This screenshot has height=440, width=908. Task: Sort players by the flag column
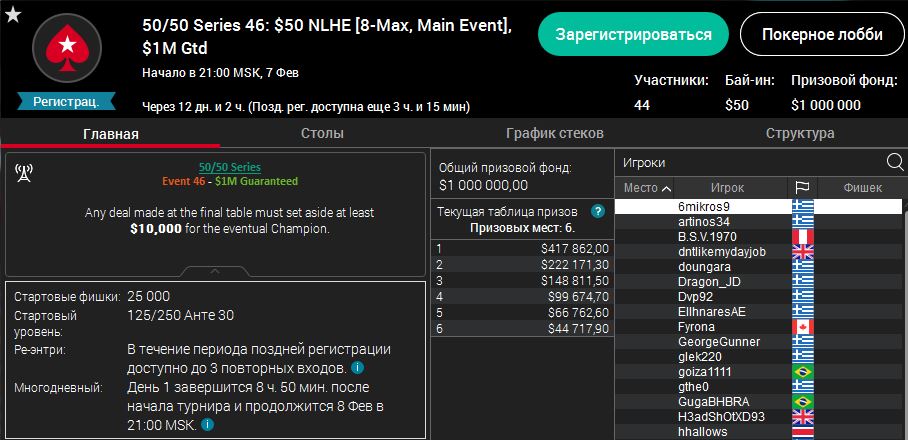pos(802,187)
